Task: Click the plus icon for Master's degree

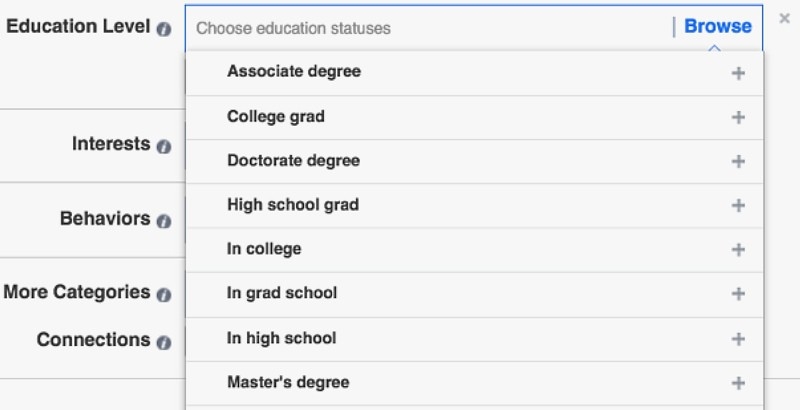Action: (739, 383)
